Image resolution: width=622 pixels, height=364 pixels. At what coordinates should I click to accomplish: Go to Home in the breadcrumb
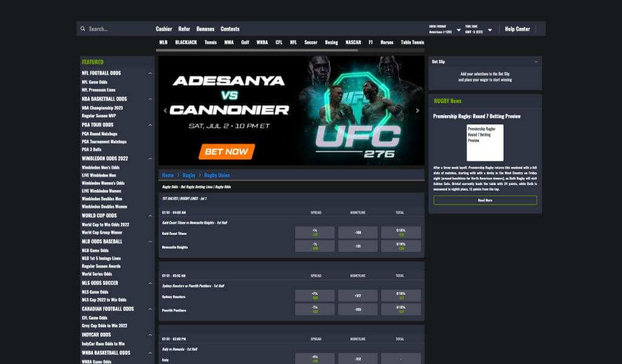point(168,175)
